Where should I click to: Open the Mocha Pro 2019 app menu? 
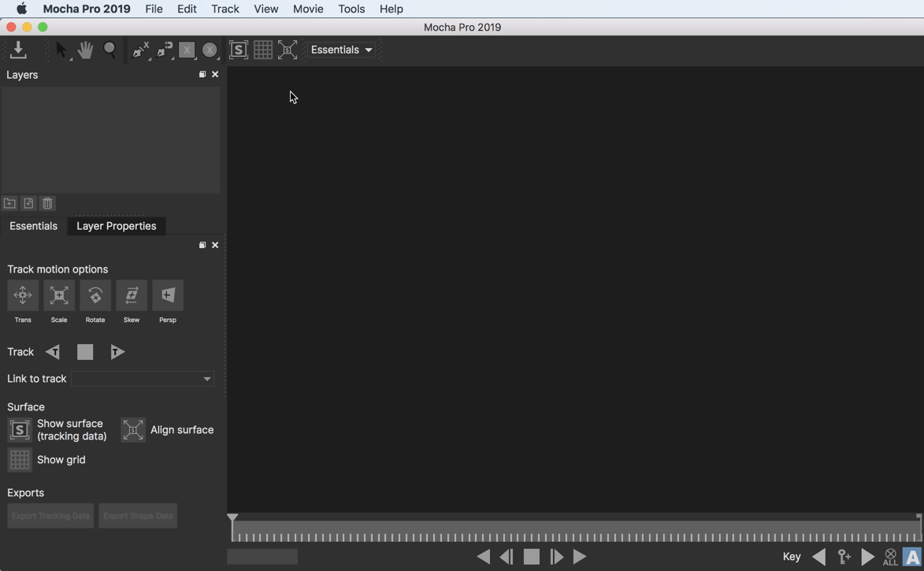click(x=87, y=9)
